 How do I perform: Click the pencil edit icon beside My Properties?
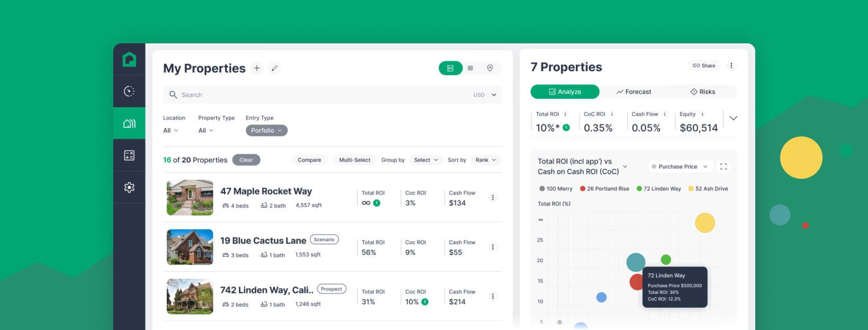pyautogui.click(x=275, y=68)
